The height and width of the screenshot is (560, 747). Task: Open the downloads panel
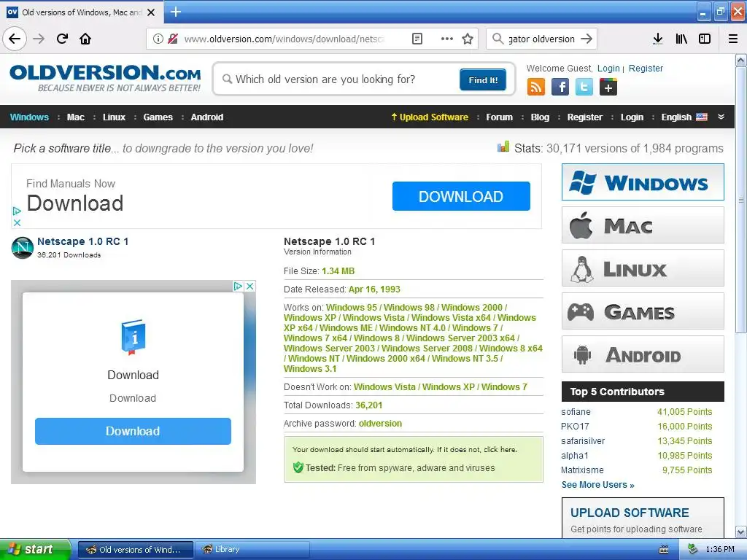[x=658, y=39]
